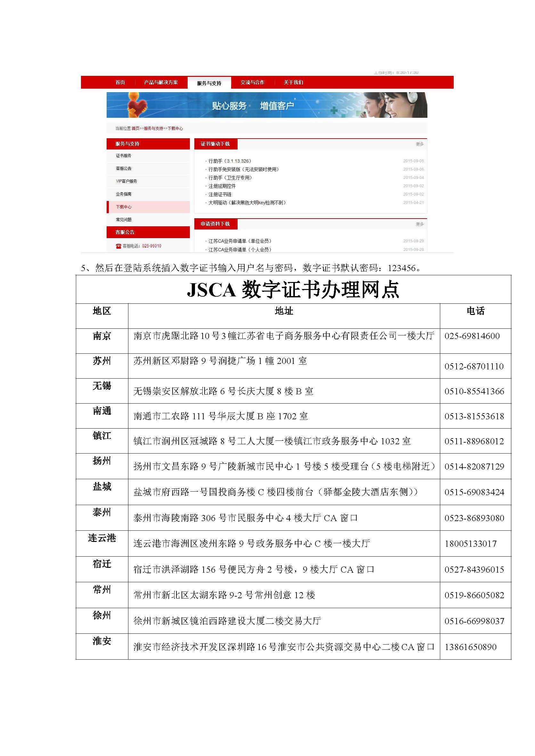Viewport: 535px width, 756px height.
Task: Click 更多 in the 证书驱动下载 section
Action: (419, 144)
